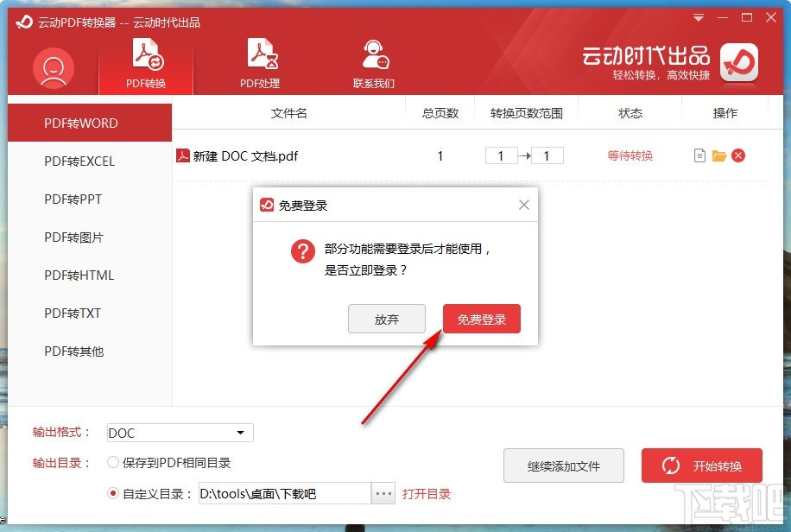Screen dimensions: 791x532
Task: Open the dropdown arrow in the title bar
Action: tap(698, 17)
